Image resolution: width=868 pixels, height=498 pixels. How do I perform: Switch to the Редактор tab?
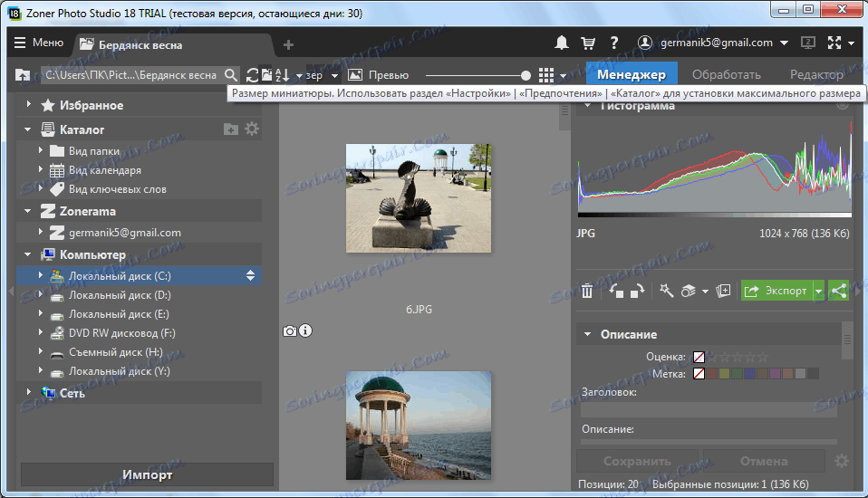click(x=815, y=75)
